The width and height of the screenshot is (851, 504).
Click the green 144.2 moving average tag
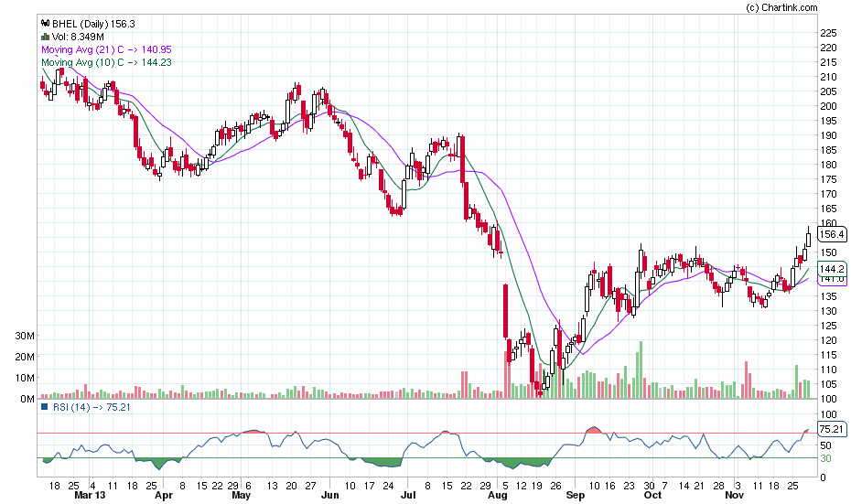pos(832,269)
